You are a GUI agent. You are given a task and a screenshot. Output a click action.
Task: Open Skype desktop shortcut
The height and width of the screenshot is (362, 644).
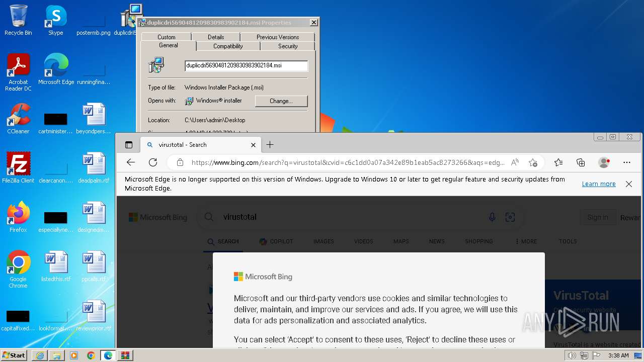tap(56, 21)
